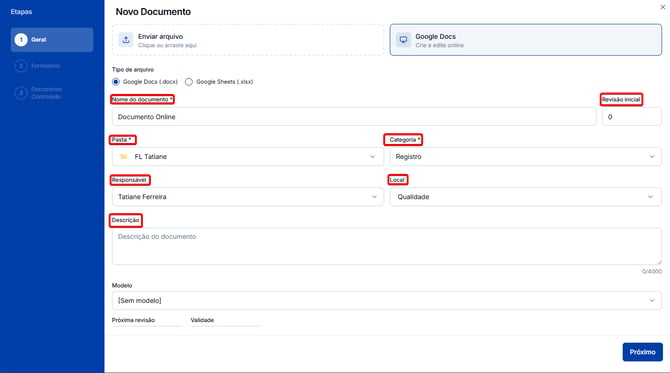Click the Nome do documento input field
Screen dimensions: 670x373
[354, 117]
